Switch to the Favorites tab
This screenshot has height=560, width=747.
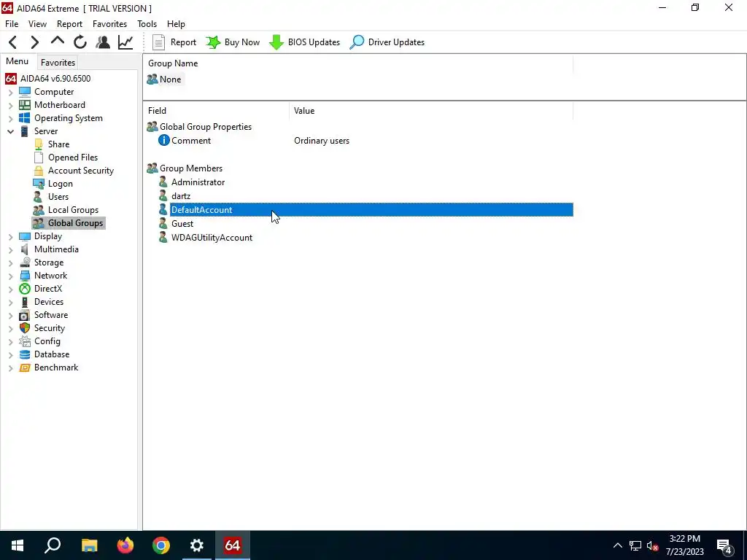[58, 63]
